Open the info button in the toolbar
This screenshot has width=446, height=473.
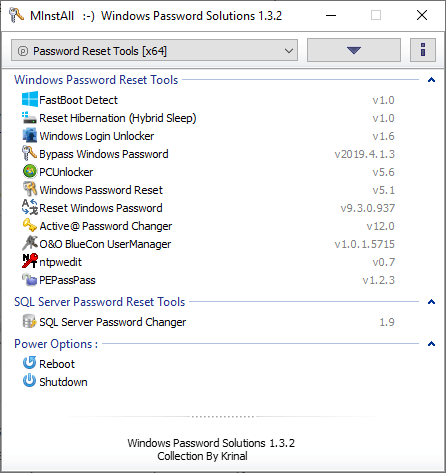pyautogui.click(x=423, y=50)
